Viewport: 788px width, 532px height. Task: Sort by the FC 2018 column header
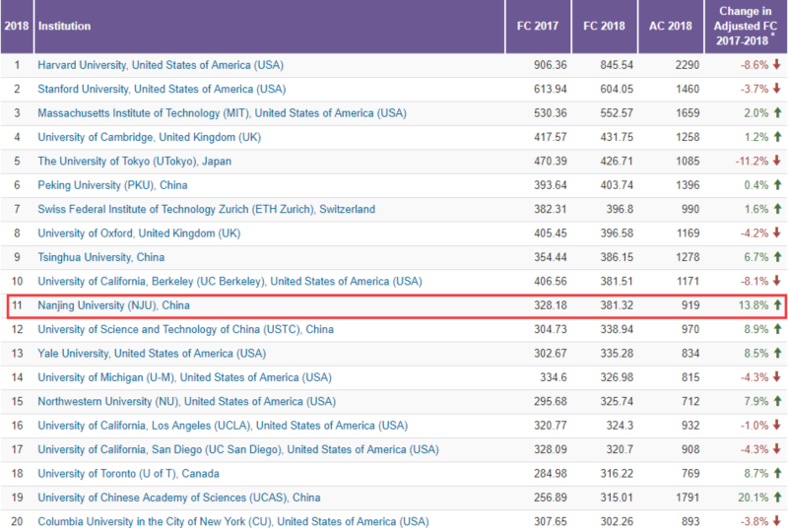pos(605,27)
